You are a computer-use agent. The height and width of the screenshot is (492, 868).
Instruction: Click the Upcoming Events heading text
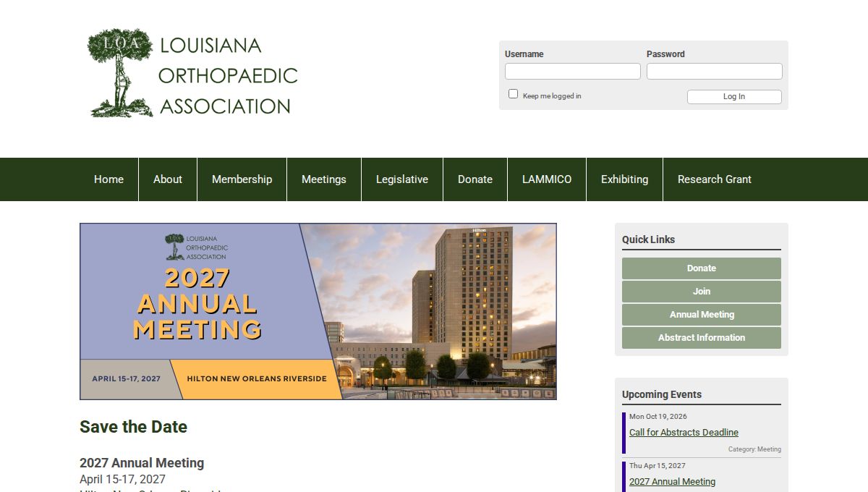pyautogui.click(x=662, y=394)
